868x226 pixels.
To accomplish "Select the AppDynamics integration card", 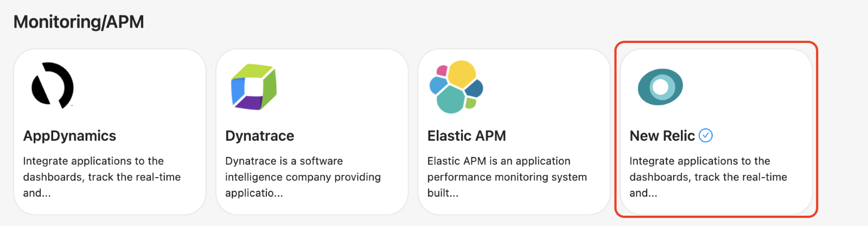I will (x=110, y=131).
